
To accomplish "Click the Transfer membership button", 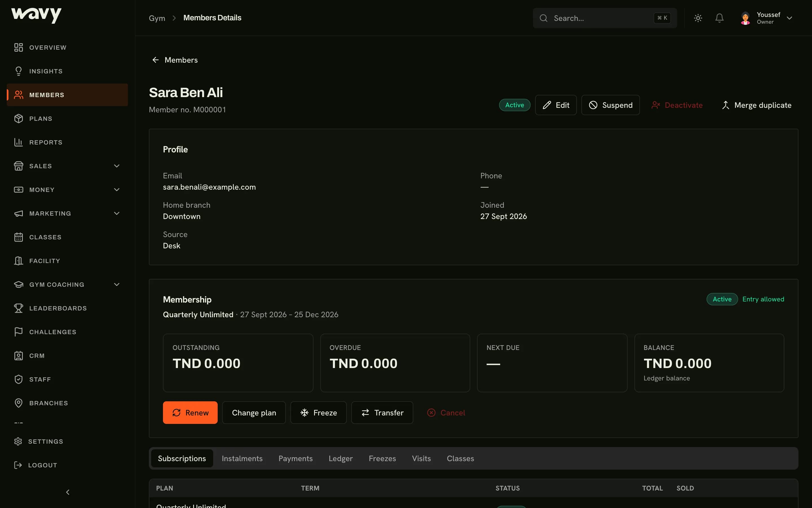I will point(382,413).
